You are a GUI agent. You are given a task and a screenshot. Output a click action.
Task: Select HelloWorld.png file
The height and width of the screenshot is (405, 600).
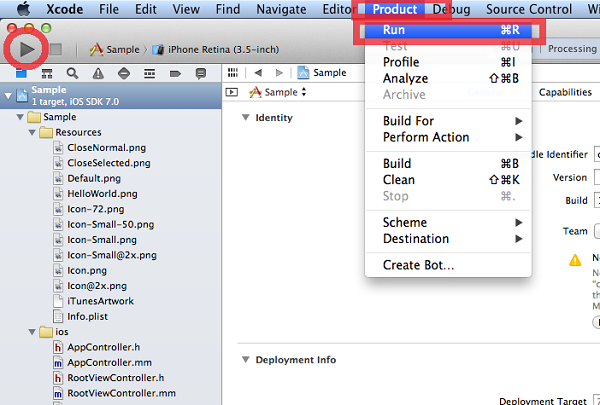[x=102, y=194]
